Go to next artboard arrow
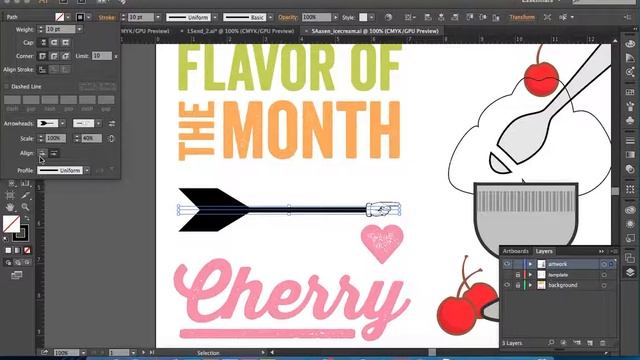This screenshot has height=360, width=640. pyautogui.click(x=143, y=352)
